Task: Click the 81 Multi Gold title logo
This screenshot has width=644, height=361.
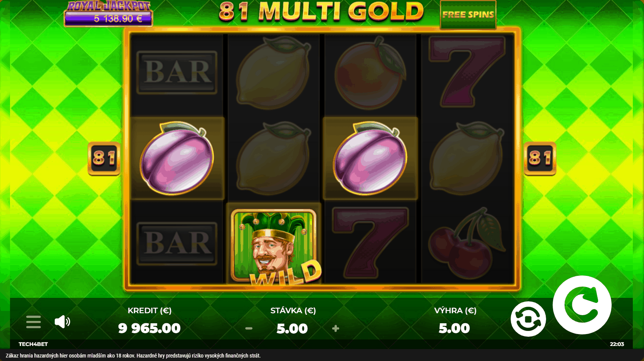Action: (x=321, y=12)
